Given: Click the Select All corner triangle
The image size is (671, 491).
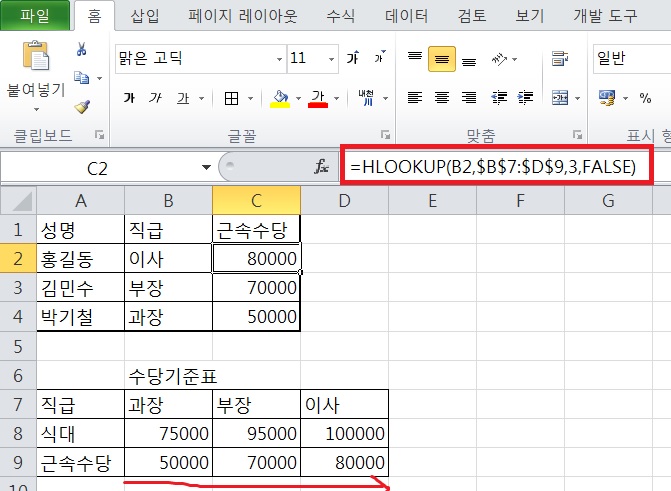Looking at the screenshot, I should click(x=22, y=202).
